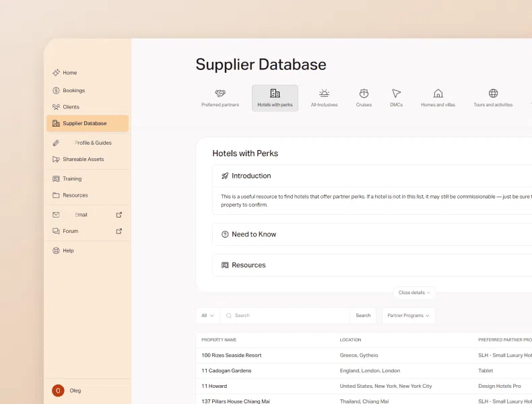This screenshot has height=404, width=532.
Task: Open the Help page
Action: click(x=87, y=250)
